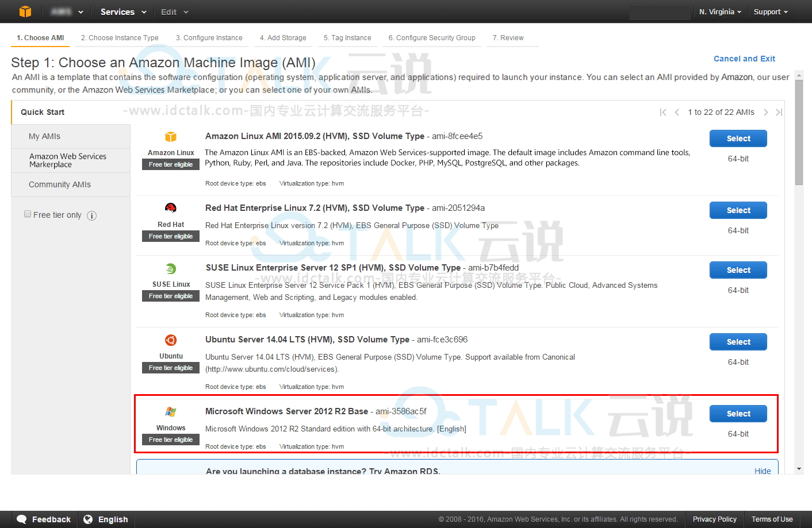Image resolution: width=812 pixels, height=528 pixels.
Task: Click the Amazon Linux AMI title text
Action: click(315, 136)
